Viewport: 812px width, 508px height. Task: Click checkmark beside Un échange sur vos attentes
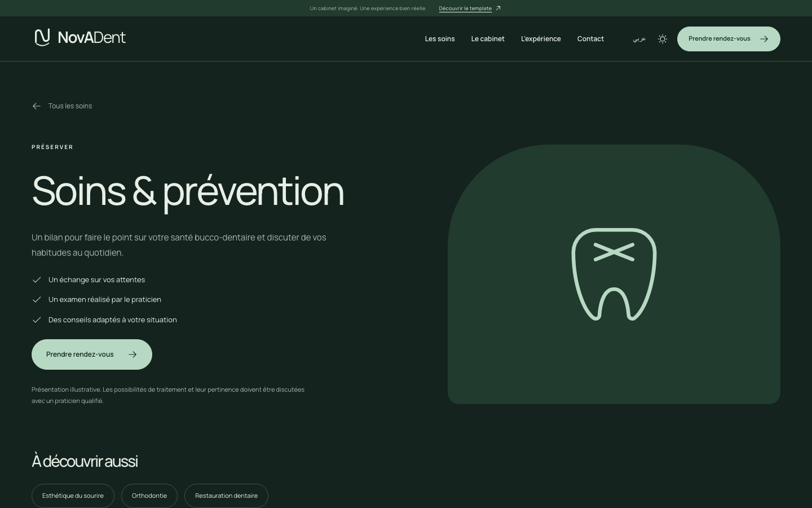(37, 280)
